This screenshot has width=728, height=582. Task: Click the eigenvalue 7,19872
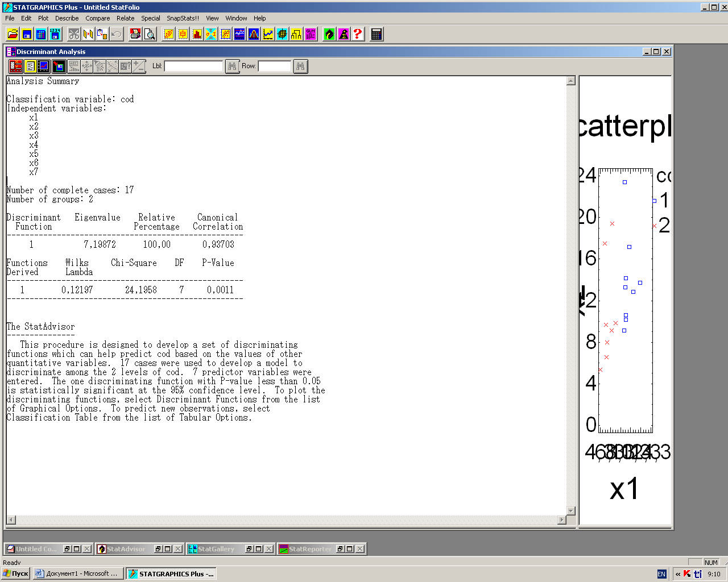100,244
